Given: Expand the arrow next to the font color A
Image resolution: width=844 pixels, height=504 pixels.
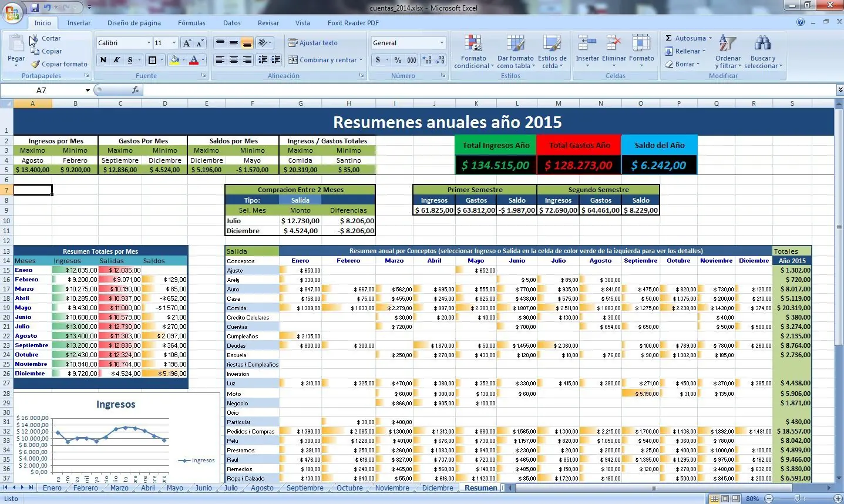Looking at the screenshot, I should 203,60.
